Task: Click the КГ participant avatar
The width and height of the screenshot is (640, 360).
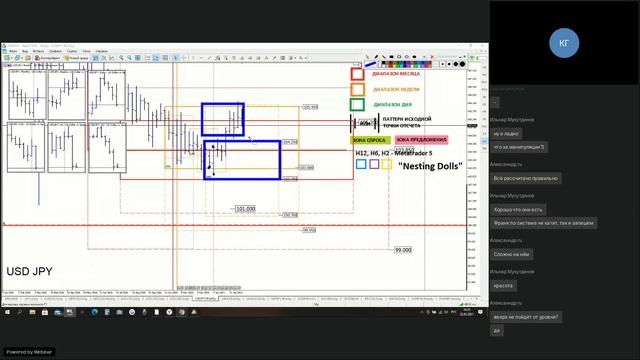Action: click(564, 43)
